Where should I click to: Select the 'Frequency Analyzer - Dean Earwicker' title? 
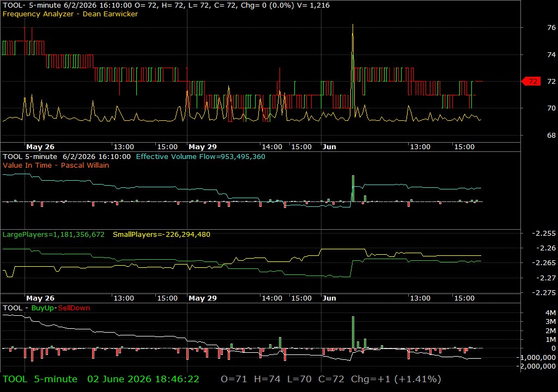click(70, 14)
